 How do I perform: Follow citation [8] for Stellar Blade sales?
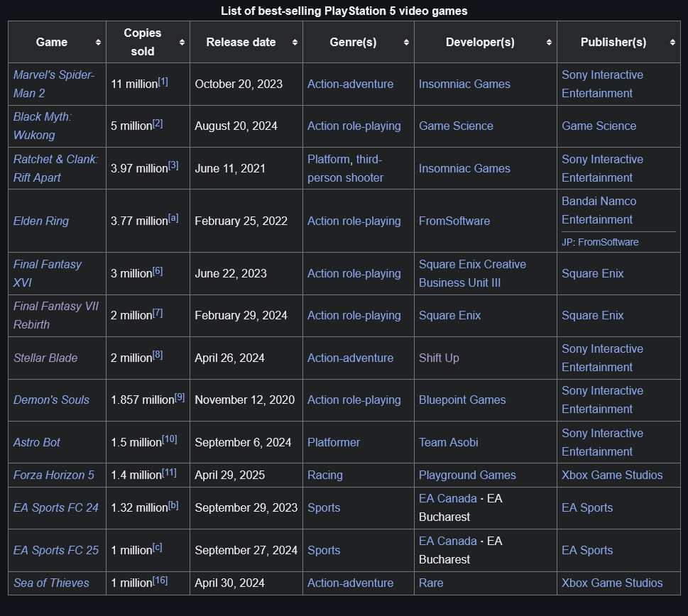click(158, 355)
